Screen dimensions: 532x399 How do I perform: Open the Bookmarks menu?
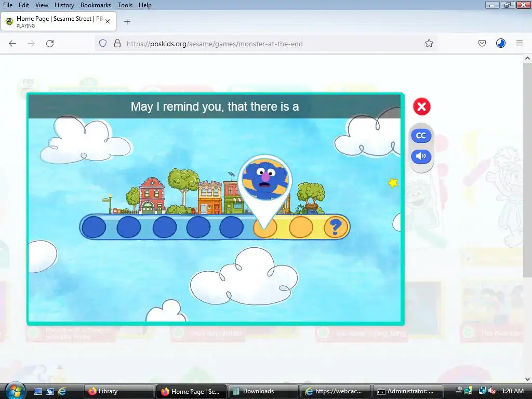[96, 5]
